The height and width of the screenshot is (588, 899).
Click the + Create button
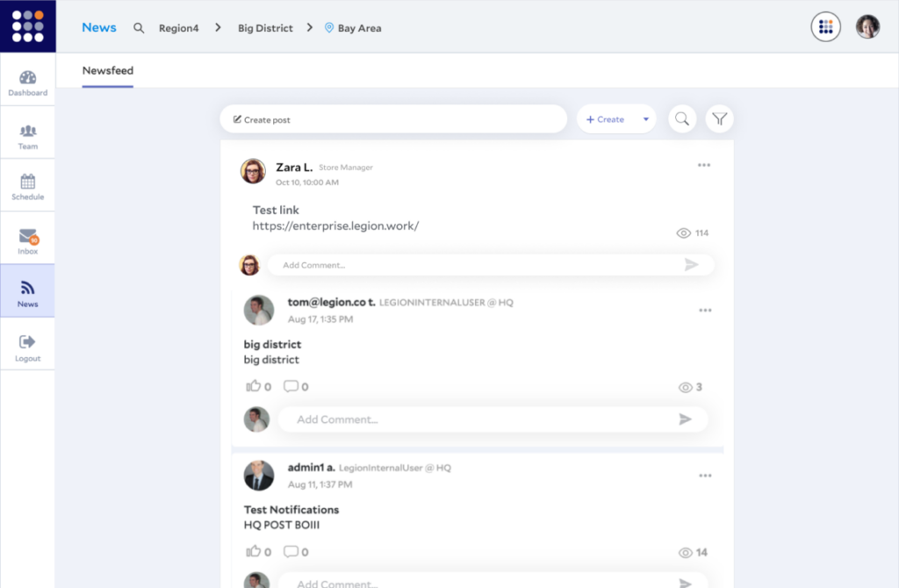(x=605, y=119)
